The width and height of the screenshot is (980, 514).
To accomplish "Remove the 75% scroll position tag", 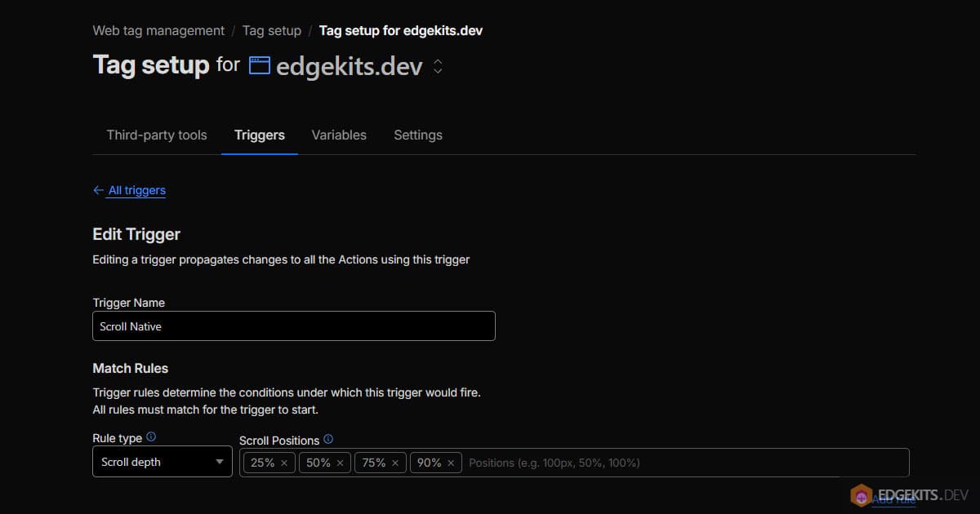I will 395,463.
